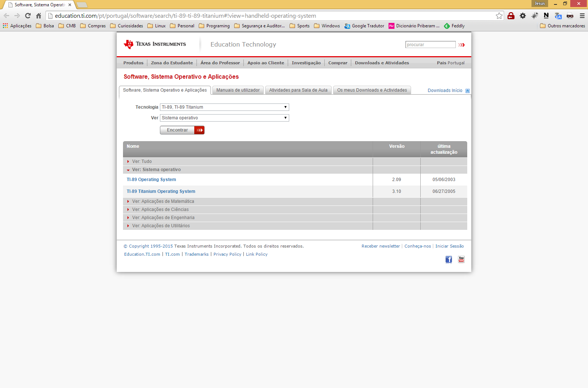588x388 pixels.
Task: Open the Downloads e Atividades menu
Action: point(382,63)
